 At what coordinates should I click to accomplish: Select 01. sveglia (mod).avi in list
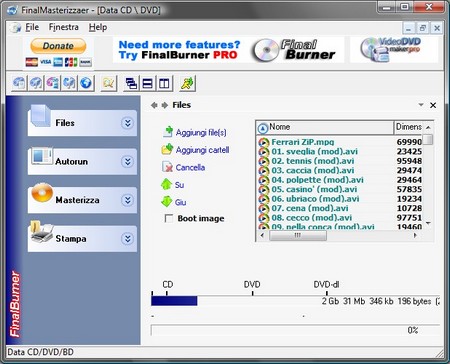(314, 152)
